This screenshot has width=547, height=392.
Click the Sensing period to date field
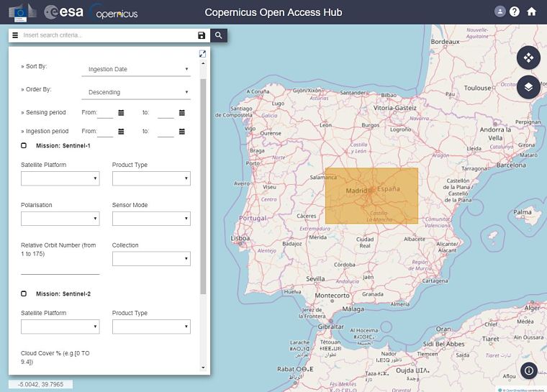pos(166,113)
